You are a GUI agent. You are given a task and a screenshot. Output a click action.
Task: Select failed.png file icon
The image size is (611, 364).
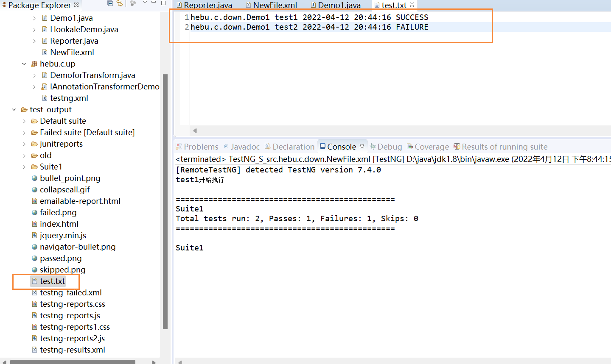35,213
